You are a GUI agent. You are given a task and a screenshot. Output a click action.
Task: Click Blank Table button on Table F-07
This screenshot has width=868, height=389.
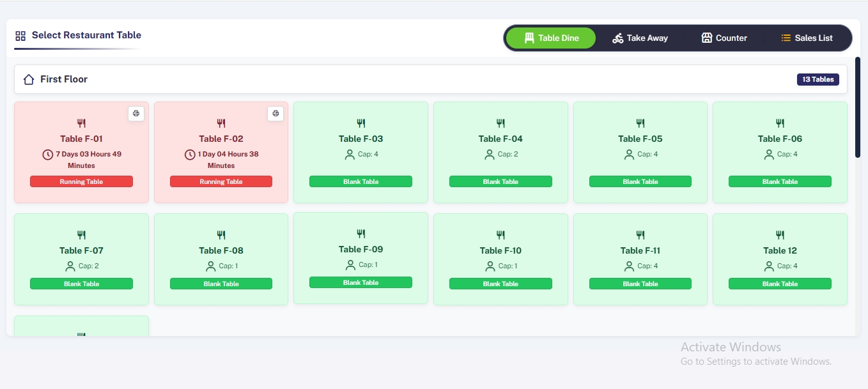tap(81, 284)
